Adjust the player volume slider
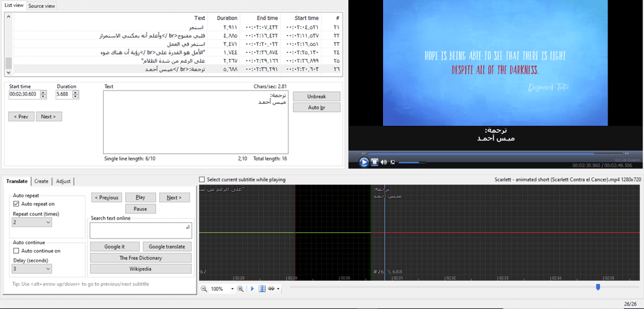The width and height of the screenshot is (644, 309). [412, 162]
